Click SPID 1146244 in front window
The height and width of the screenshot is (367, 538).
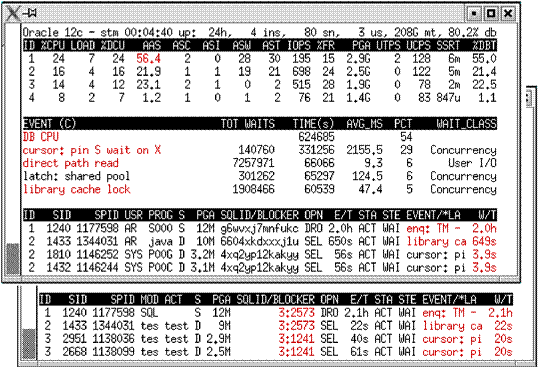(x=97, y=268)
